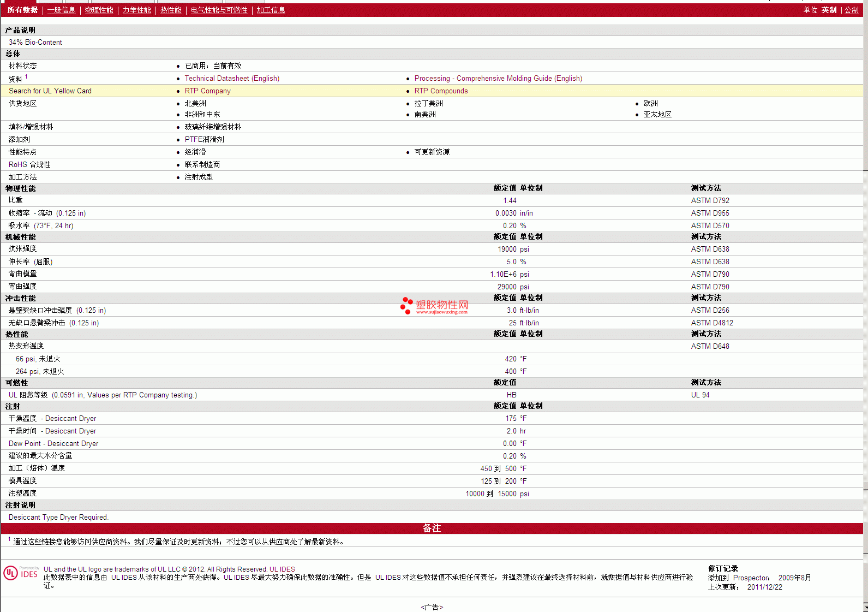Click the 联系制造商 RoHS entry
The height and width of the screenshot is (612, 868).
click(x=202, y=165)
